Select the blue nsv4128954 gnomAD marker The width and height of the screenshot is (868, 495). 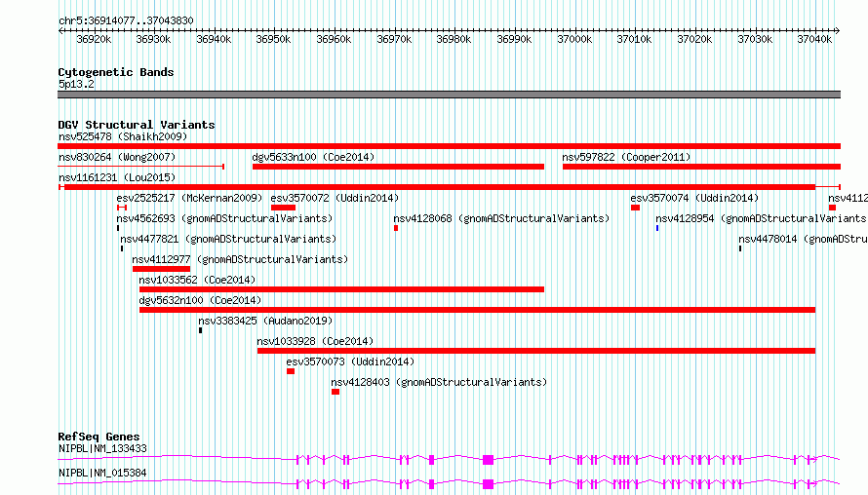click(x=657, y=228)
